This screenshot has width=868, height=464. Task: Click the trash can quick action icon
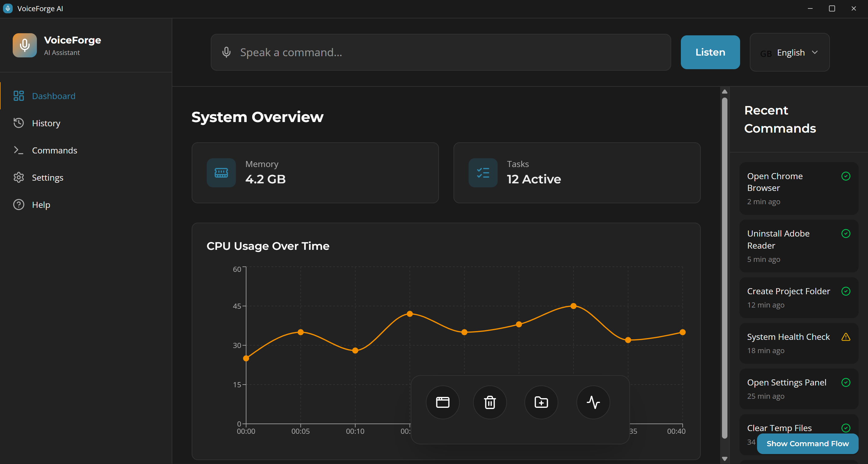point(489,402)
